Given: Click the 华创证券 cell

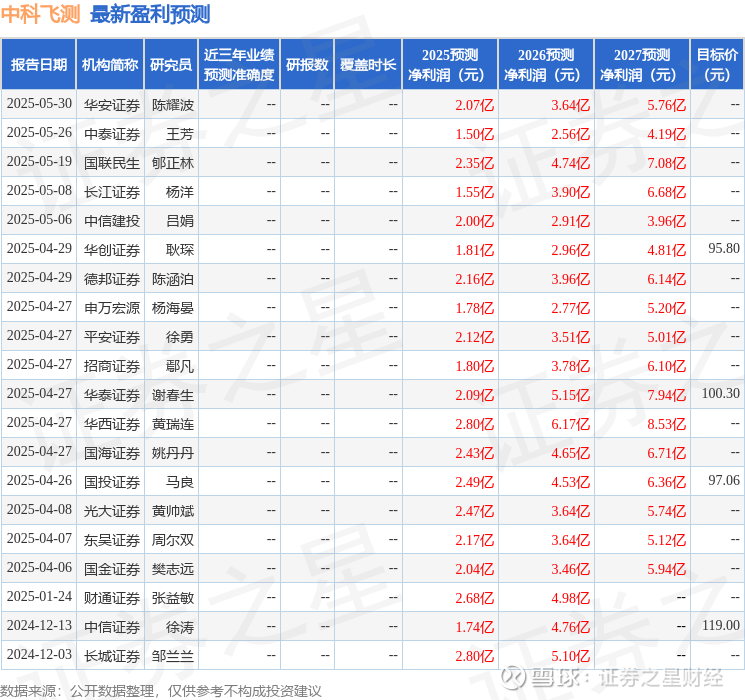Looking at the screenshot, I should pos(112,250).
